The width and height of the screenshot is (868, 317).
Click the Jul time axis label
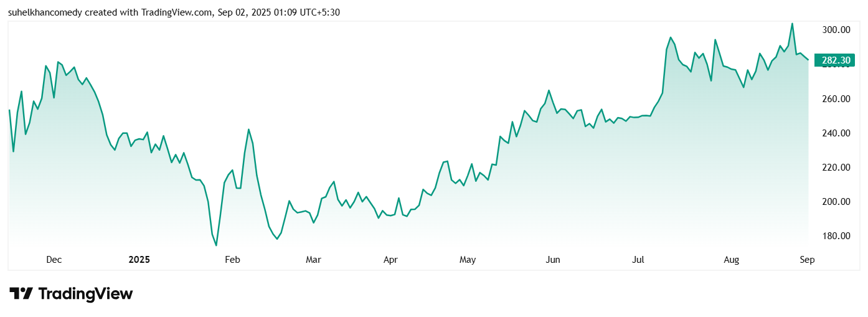click(x=638, y=260)
